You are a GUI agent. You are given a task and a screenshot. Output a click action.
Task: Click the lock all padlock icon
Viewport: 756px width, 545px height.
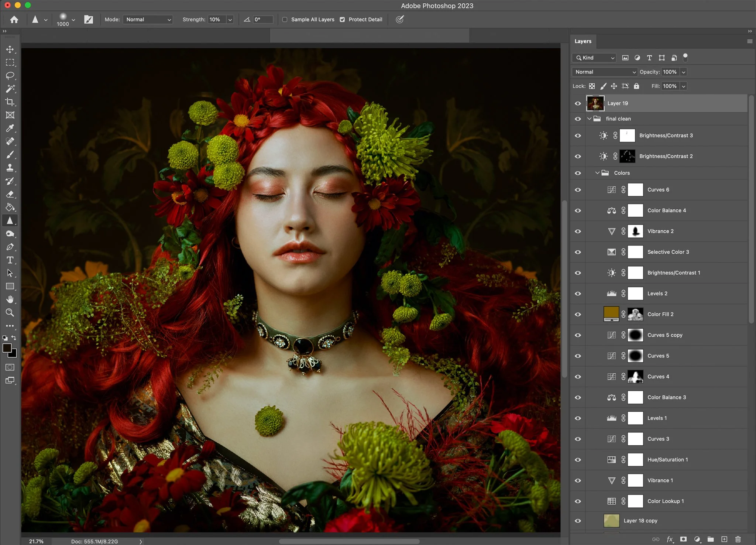[636, 86]
